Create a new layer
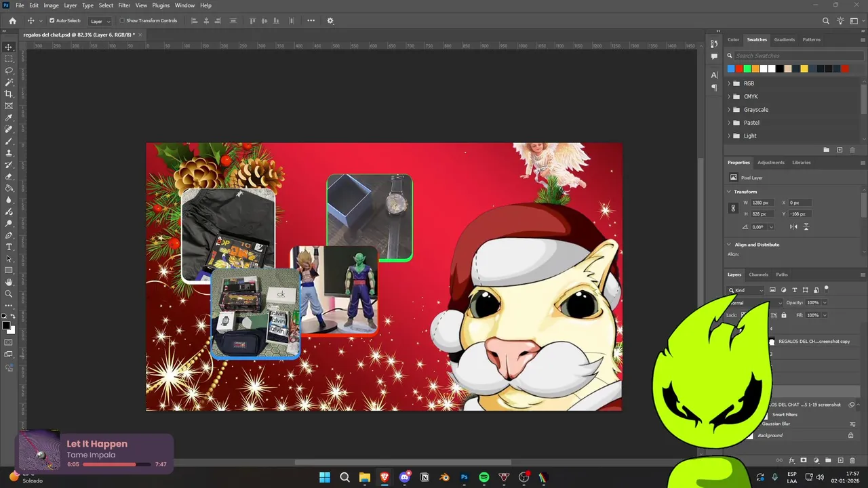 click(840, 461)
